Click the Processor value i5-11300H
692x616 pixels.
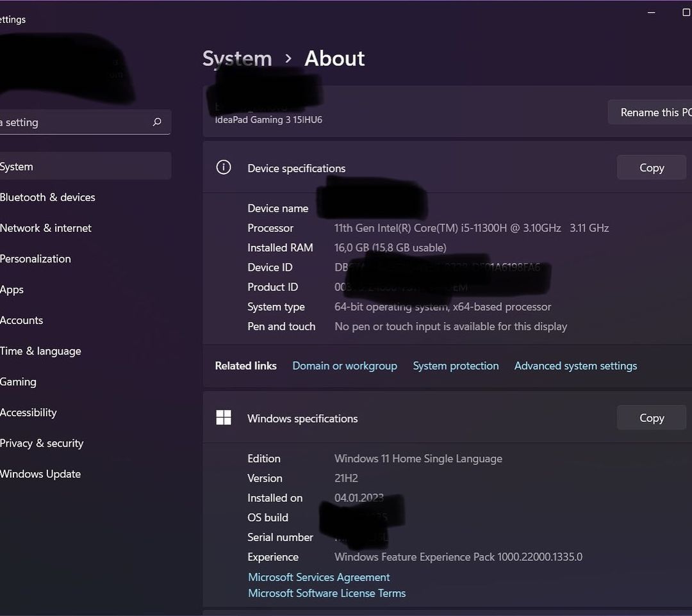pyautogui.click(x=472, y=228)
